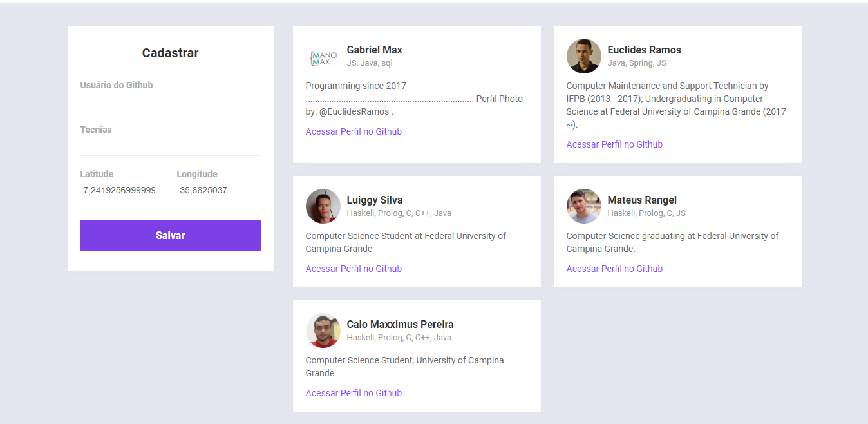Focus the Usuário do Github input field
This screenshot has height=424, width=868.
[x=171, y=101]
